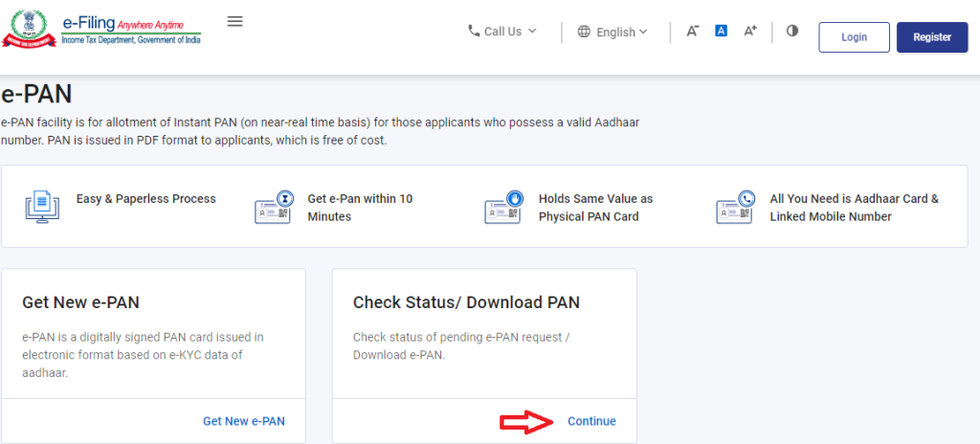
Task: Decrease font size with A- icon
Action: pos(693,31)
